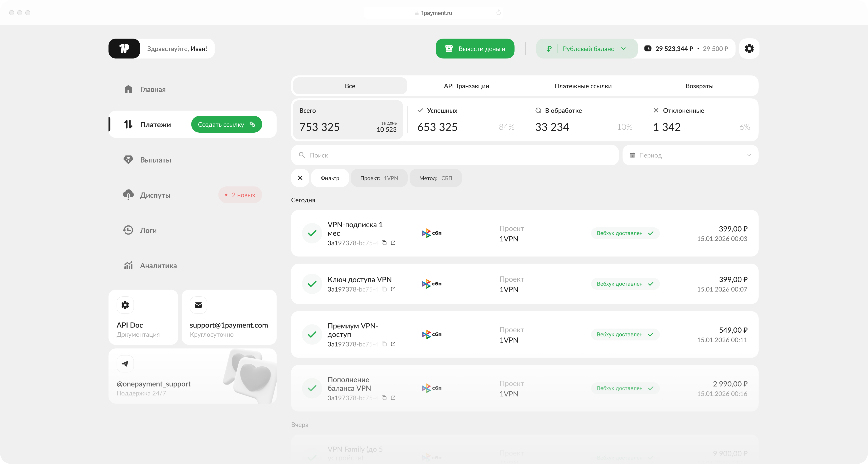Open the Возвраты tab
The width and height of the screenshot is (868, 464).
[x=699, y=86]
